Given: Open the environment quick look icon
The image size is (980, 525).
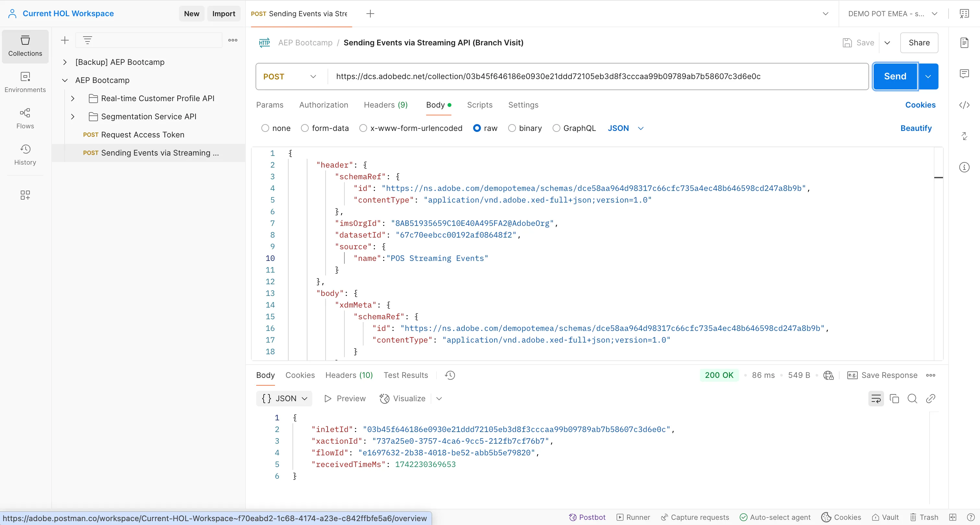Looking at the screenshot, I should pyautogui.click(x=964, y=14).
